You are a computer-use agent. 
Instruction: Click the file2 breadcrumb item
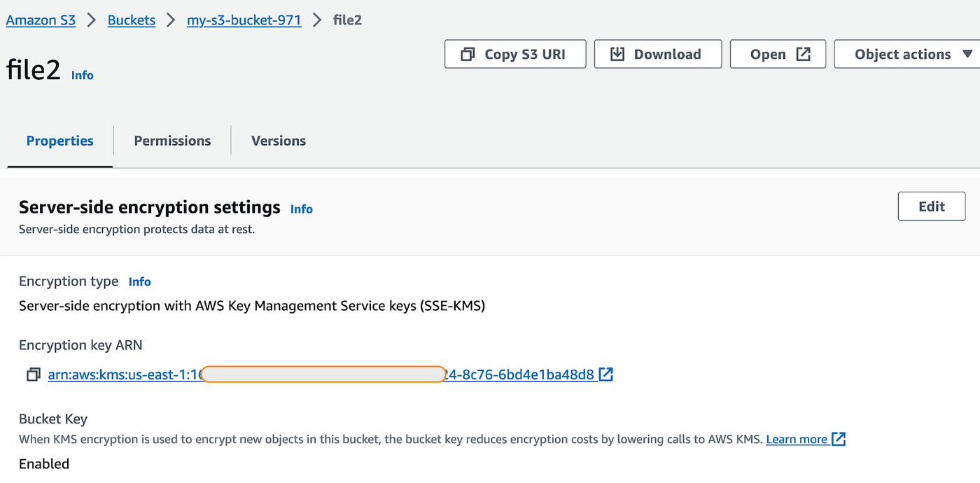click(347, 20)
